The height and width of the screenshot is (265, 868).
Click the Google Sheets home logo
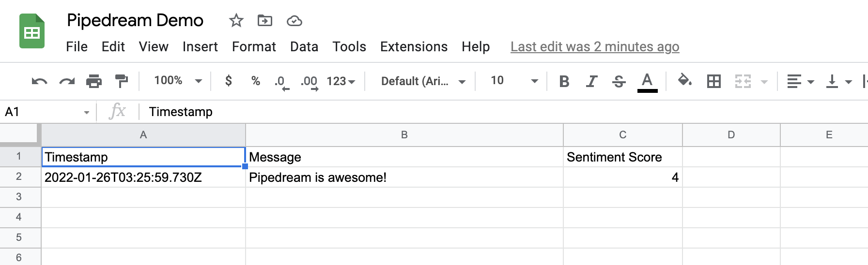(x=32, y=32)
